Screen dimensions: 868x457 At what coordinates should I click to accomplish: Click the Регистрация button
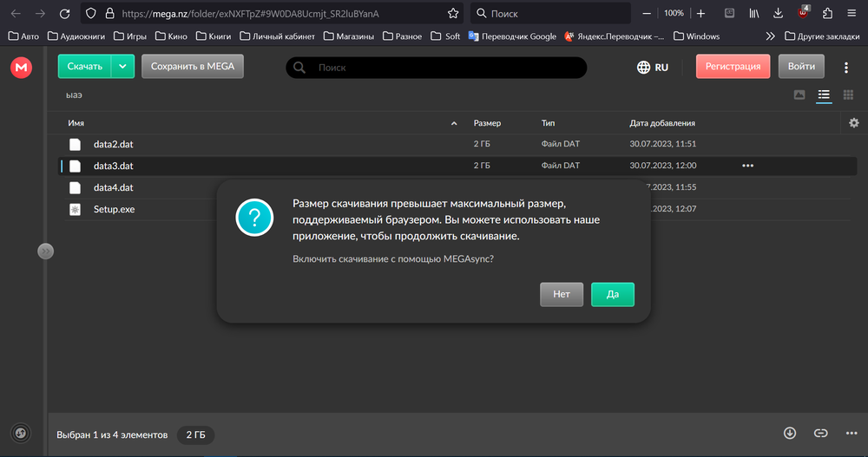(x=733, y=67)
